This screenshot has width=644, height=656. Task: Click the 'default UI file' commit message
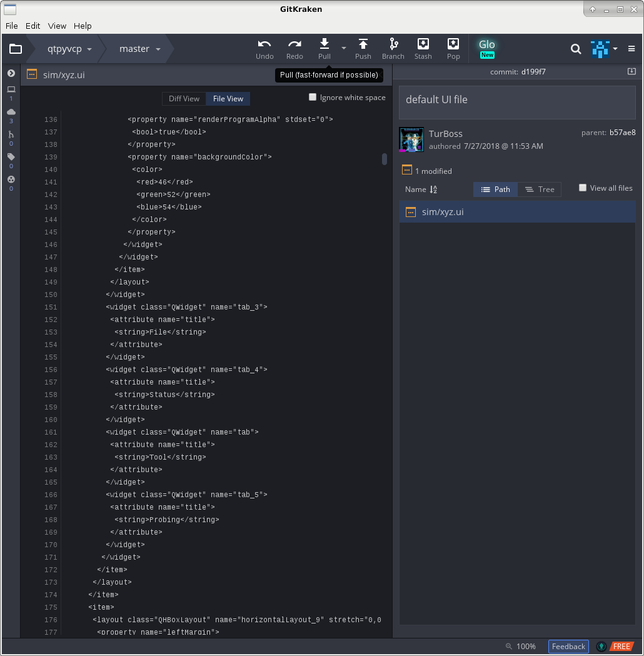[x=436, y=99]
